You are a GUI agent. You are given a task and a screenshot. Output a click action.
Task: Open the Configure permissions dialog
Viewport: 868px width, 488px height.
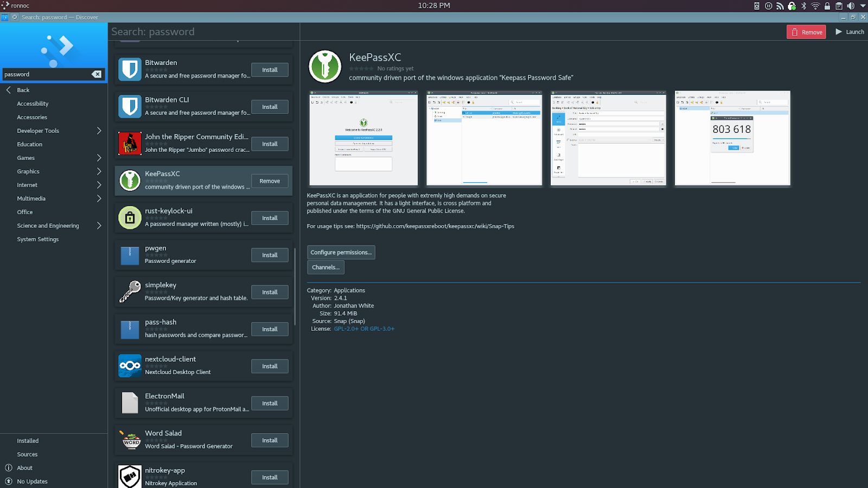click(x=341, y=252)
